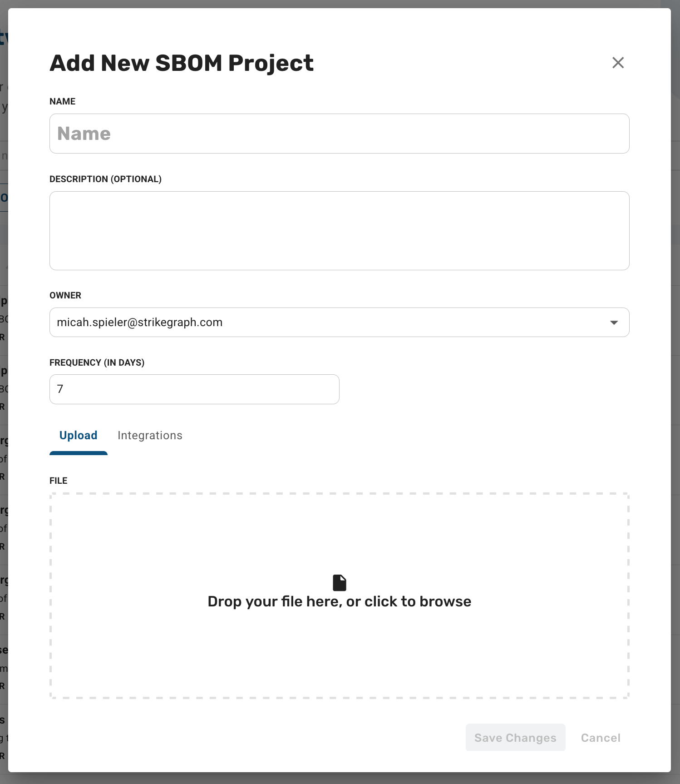Image resolution: width=680 pixels, height=784 pixels.
Task: Close the Add New SBOM Project dialog
Action: (618, 63)
